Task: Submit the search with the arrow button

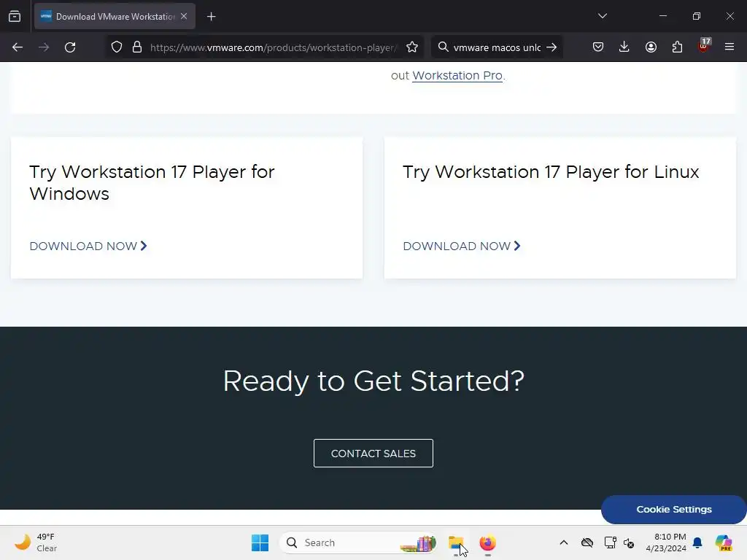Action: pyautogui.click(x=551, y=47)
